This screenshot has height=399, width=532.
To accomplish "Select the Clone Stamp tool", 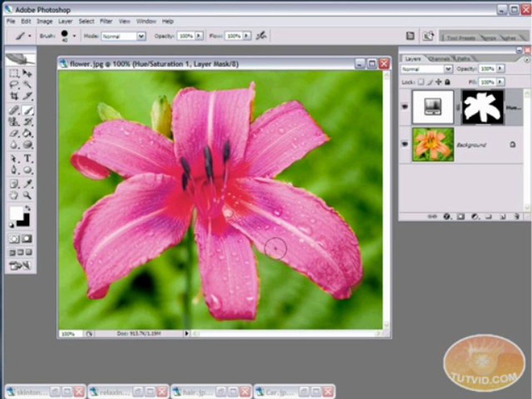I will (x=14, y=121).
